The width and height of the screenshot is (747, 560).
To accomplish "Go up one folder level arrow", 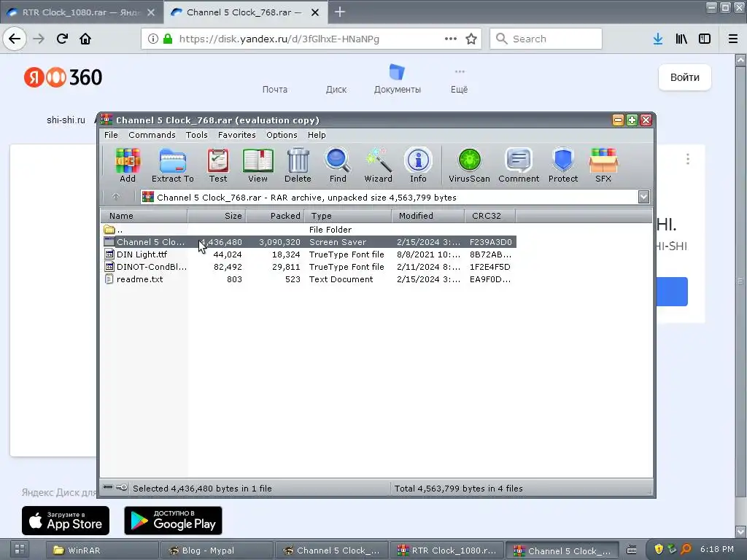I will click(x=116, y=197).
